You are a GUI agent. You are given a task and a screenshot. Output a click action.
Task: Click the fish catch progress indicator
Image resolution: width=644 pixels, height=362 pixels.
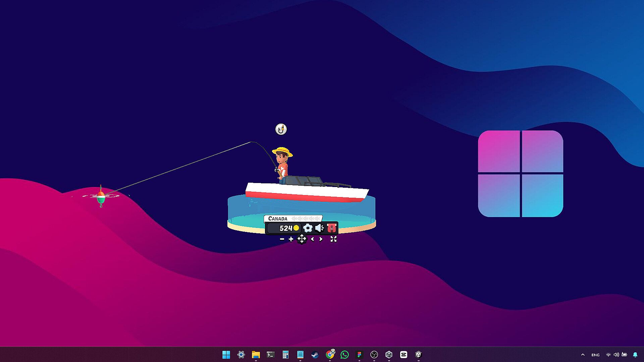(306, 219)
